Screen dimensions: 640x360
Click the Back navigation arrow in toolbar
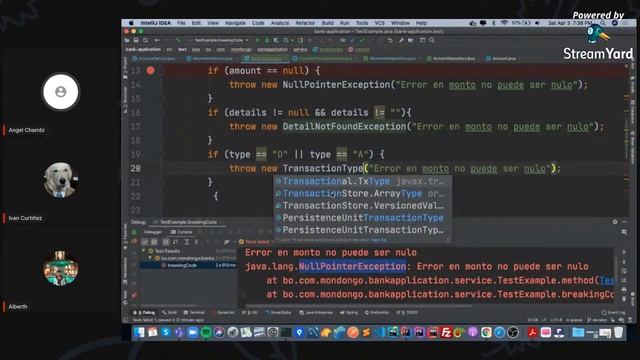157,40
